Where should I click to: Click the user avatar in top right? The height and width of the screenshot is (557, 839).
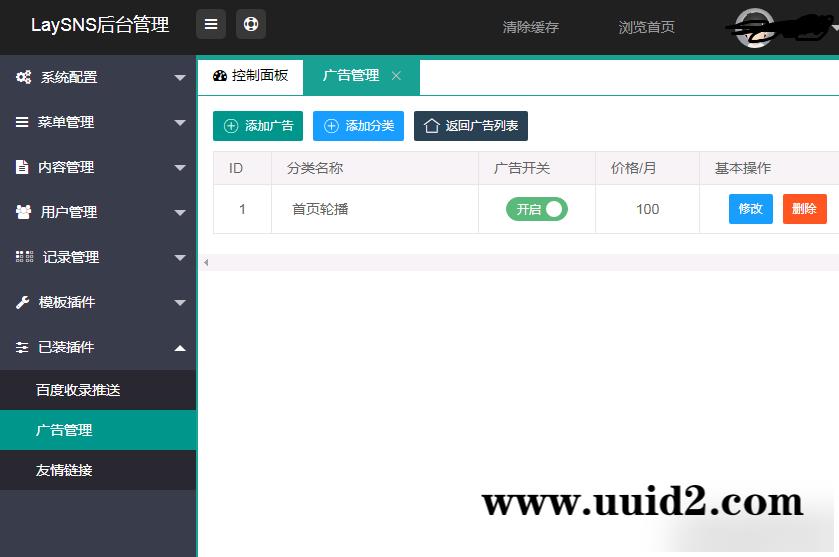click(753, 27)
